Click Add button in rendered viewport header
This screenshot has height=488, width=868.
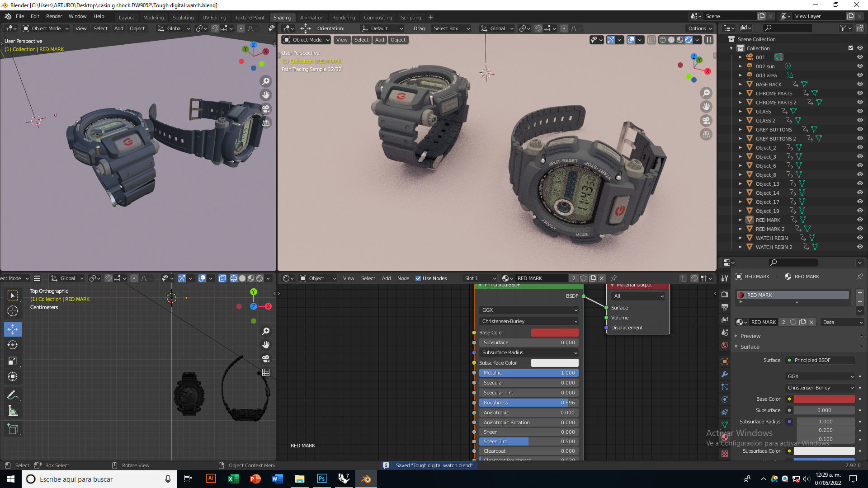(x=380, y=40)
